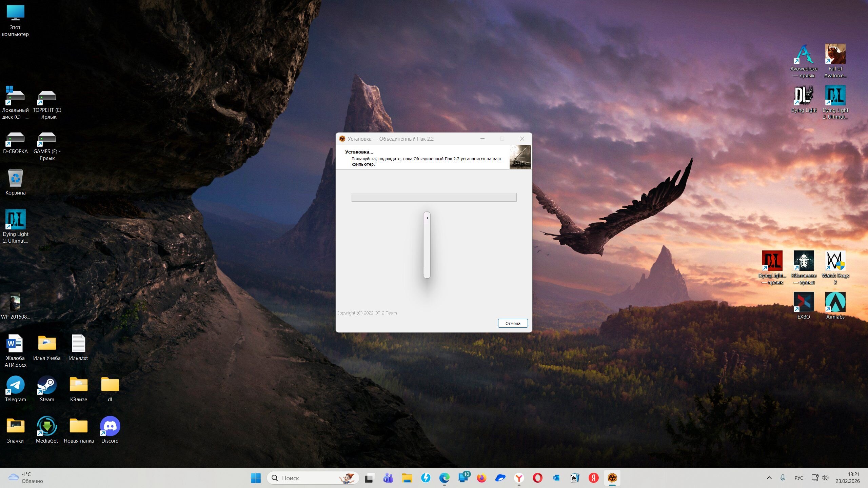Launch Opera browser from taskbar

pyautogui.click(x=537, y=478)
